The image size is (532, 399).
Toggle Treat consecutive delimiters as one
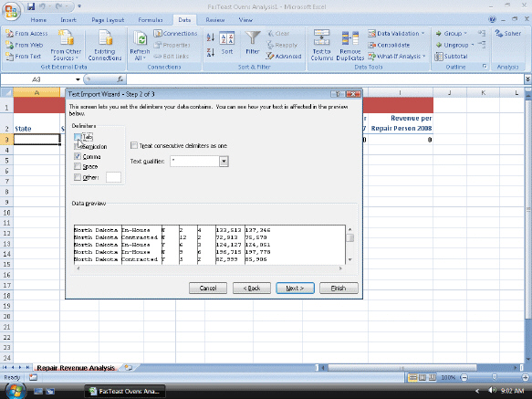pos(134,145)
